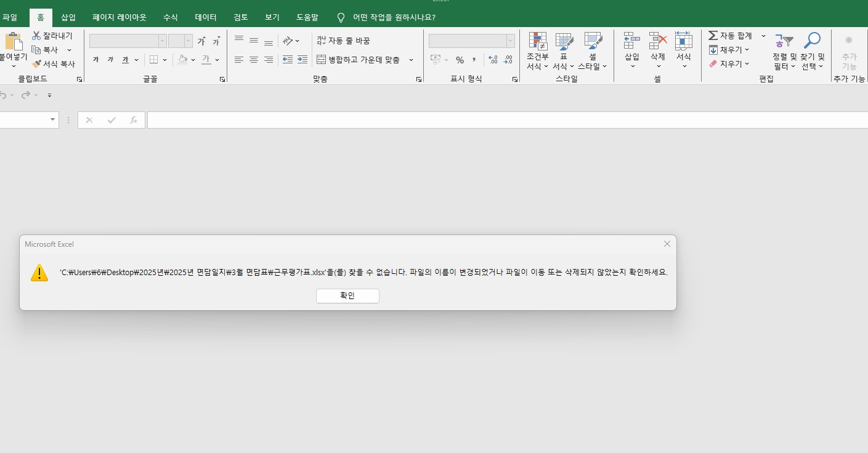Click the decrease decimal icon

click(508, 60)
